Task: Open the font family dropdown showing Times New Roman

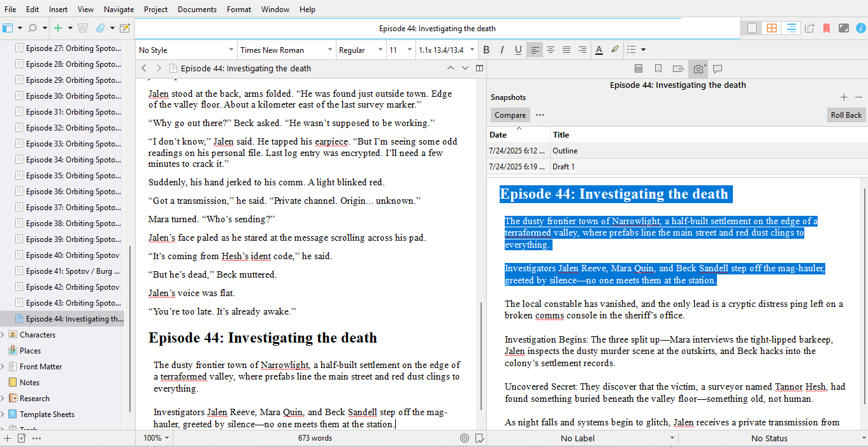Action: coord(286,50)
